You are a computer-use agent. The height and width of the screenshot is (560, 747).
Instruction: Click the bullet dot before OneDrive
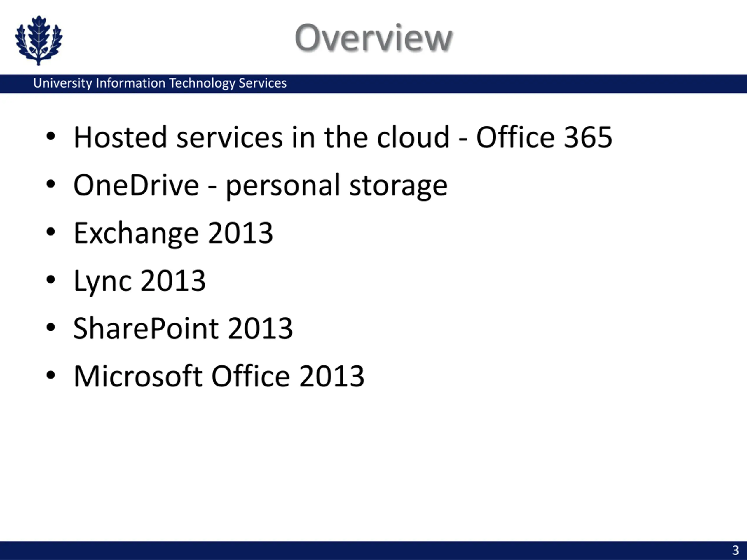click(x=51, y=184)
